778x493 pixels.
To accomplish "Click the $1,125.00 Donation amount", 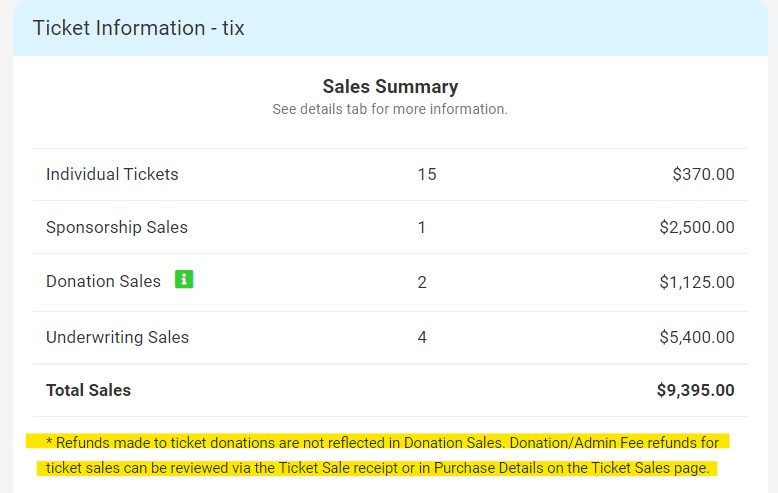I will (x=696, y=282).
